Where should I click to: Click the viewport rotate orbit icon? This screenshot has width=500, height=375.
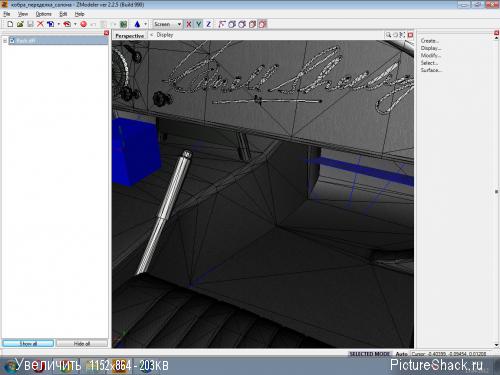click(396, 35)
